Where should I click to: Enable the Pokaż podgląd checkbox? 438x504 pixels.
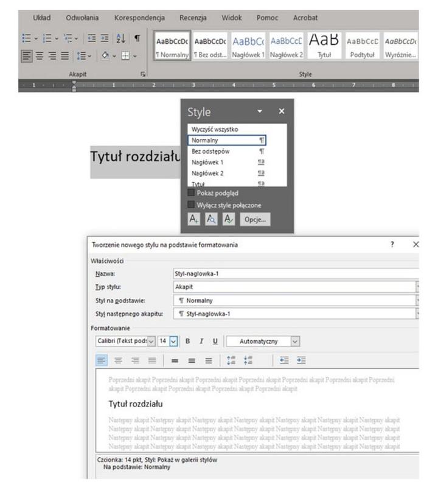[192, 193]
